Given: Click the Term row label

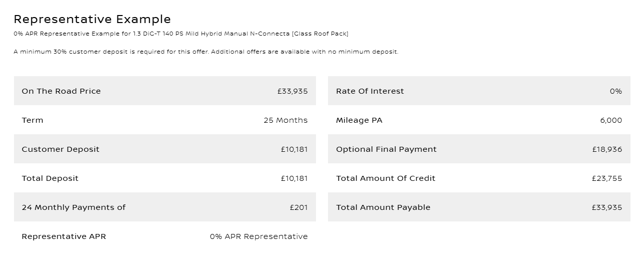Looking at the screenshot, I should coord(32,120).
